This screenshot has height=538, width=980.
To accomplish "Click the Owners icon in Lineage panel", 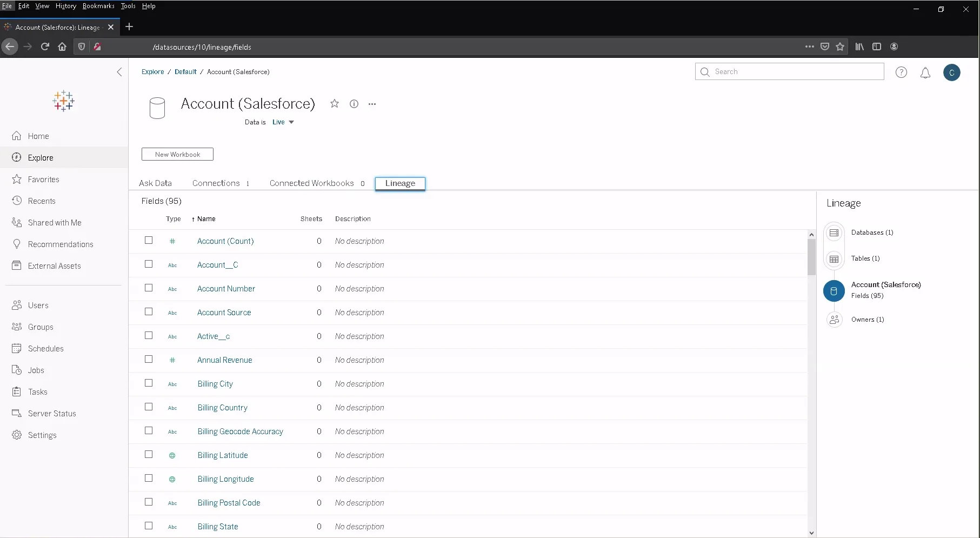I will tap(834, 320).
